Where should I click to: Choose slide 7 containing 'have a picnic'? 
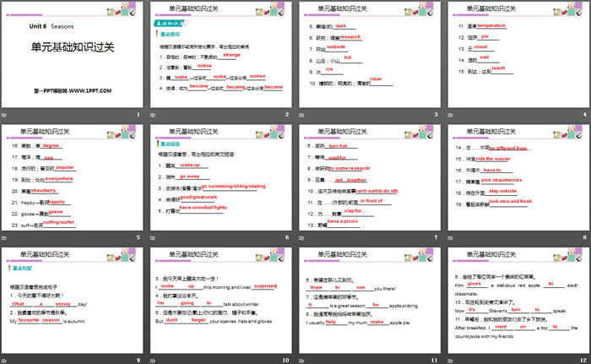click(x=368, y=182)
